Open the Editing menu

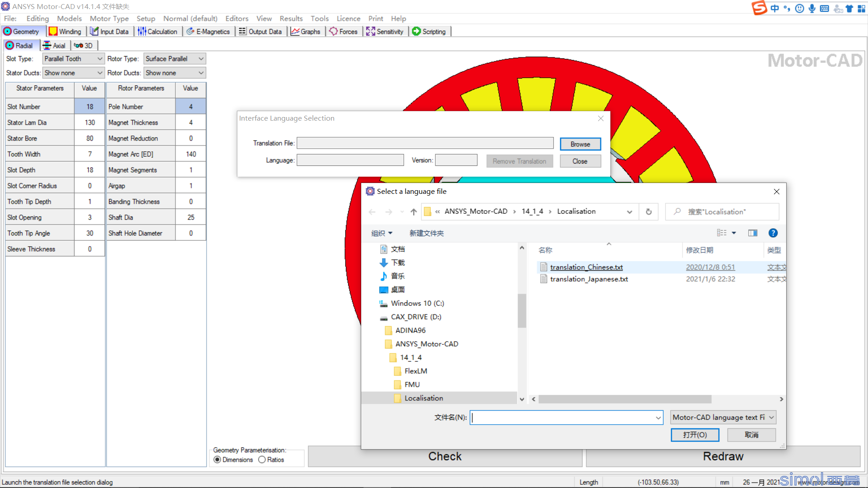(38, 19)
